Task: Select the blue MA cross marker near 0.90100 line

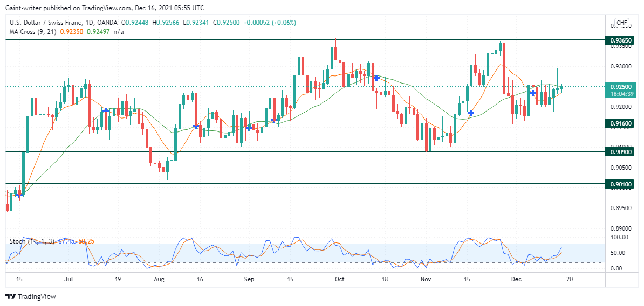Action: click(19, 195)
